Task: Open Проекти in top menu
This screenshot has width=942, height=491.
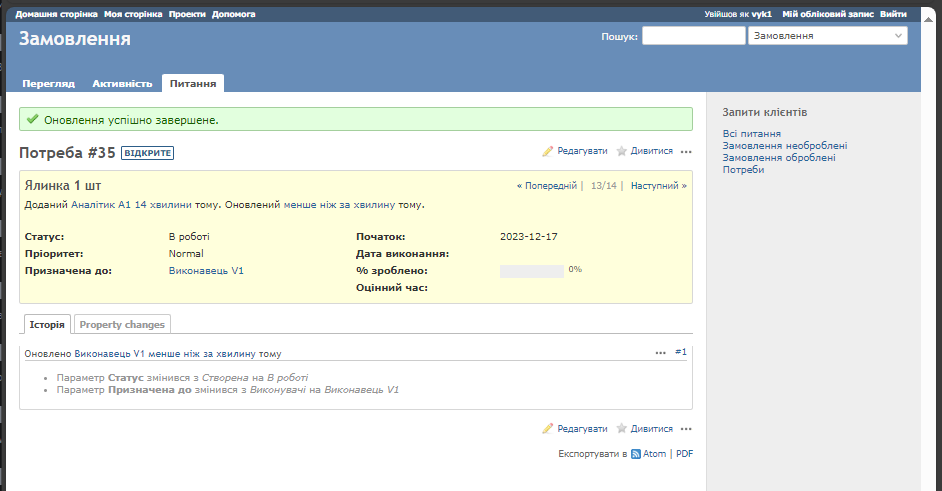Action: [x=186, y=15]
